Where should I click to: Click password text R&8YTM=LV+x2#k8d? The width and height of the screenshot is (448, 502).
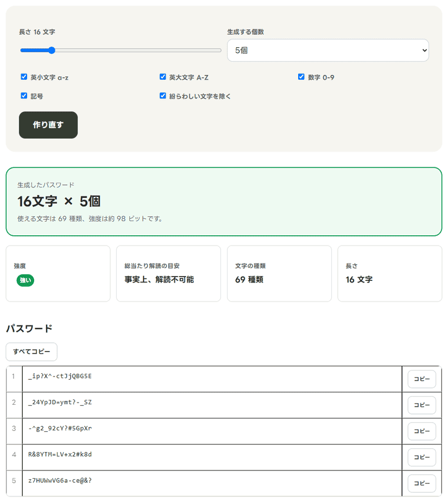coord(60,454)
